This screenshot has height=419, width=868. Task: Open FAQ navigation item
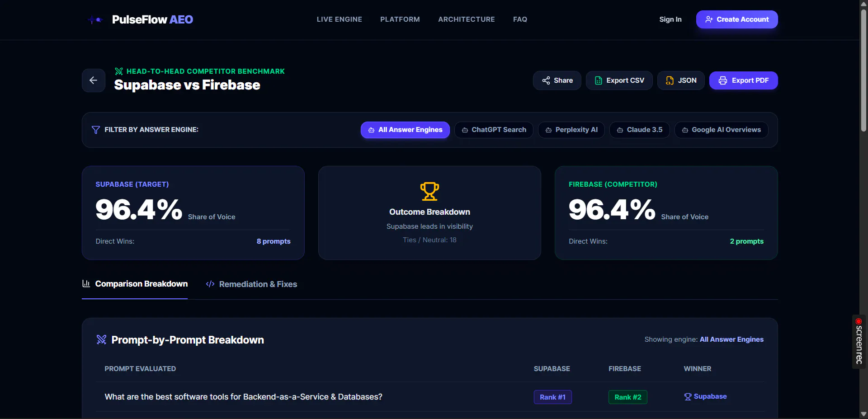520,19
